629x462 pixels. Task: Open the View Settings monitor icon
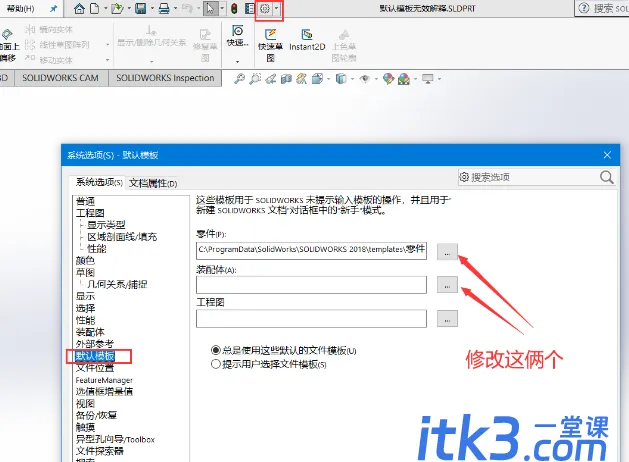pyautogui.click(x=428, y=79)
